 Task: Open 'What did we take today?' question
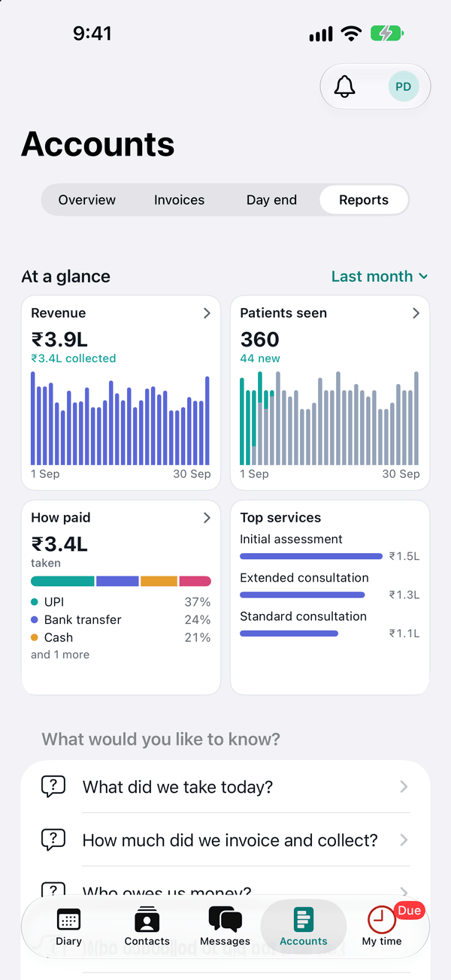click(x=225, y=786)
